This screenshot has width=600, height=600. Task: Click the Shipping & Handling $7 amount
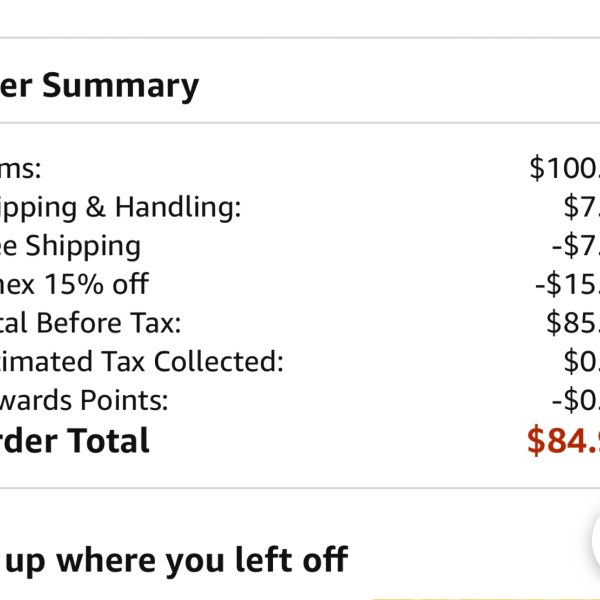point(582,207)
